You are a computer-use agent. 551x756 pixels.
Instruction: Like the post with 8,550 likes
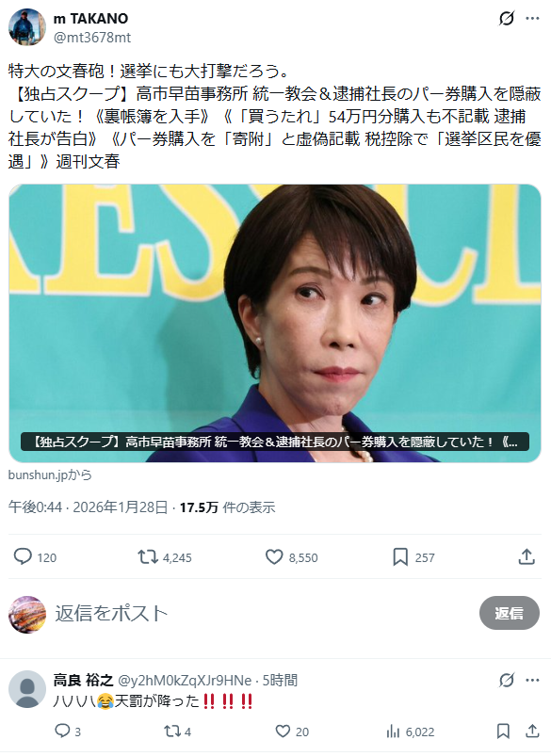291,557
